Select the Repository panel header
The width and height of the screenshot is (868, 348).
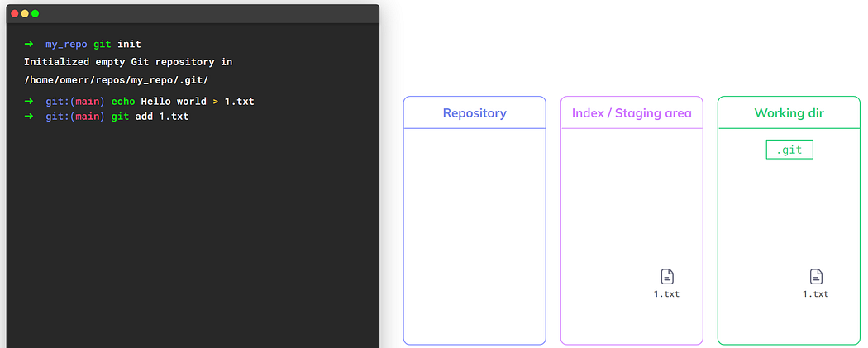[x=475, y=113]
